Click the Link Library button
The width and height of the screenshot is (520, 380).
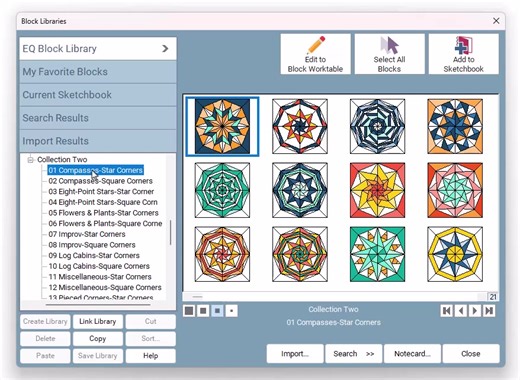tap(98, 321)
